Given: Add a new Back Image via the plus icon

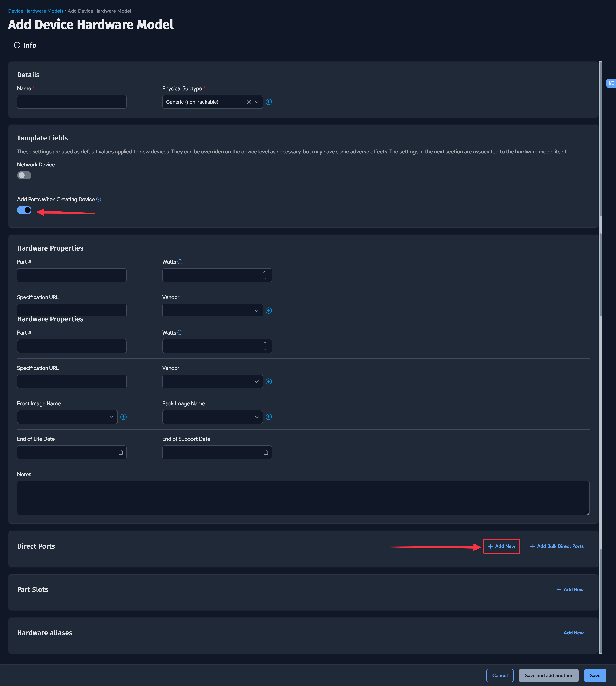Looking at the screenshot, I should (x=269, y=417).
